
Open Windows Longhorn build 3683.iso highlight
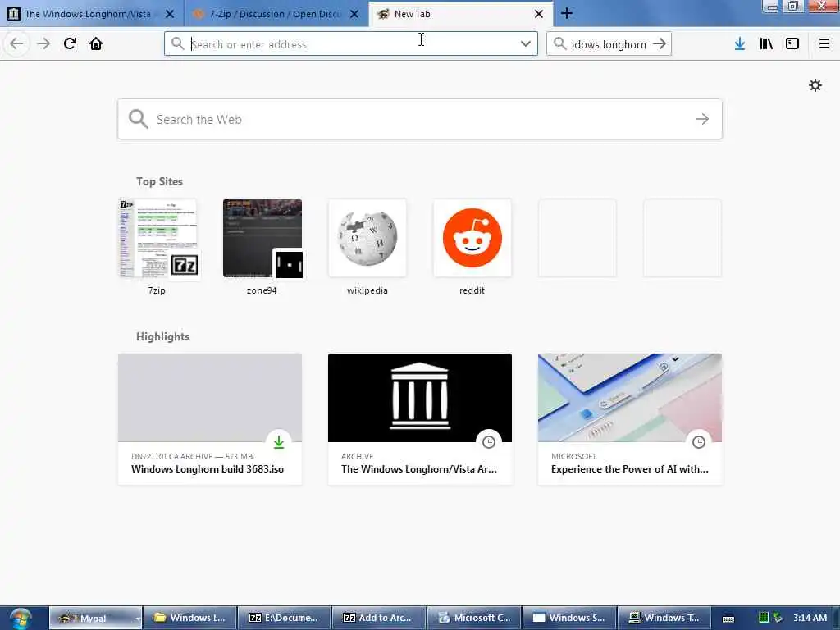(x=210, y=419)
